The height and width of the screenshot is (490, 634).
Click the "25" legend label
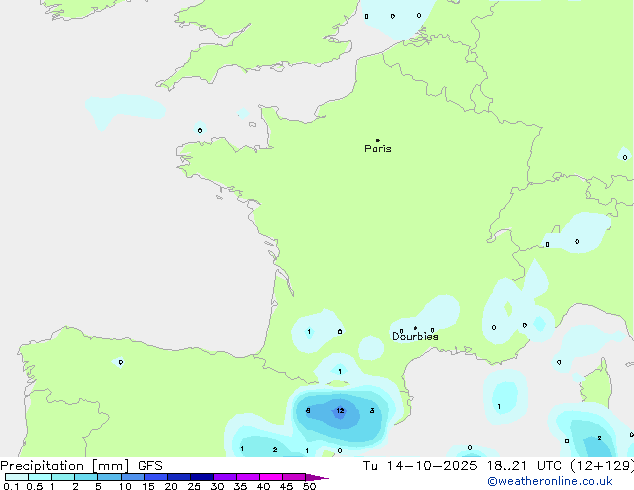coord(194,486)
